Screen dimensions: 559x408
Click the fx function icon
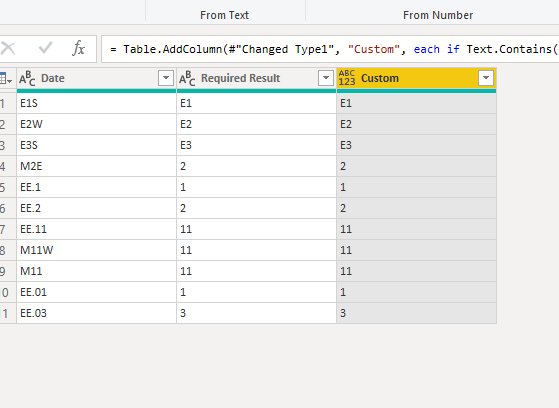tap(78, 48)
